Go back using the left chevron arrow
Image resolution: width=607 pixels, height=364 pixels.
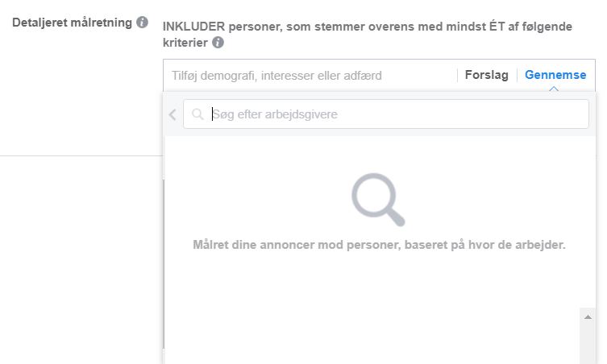[x=173, y=114]
